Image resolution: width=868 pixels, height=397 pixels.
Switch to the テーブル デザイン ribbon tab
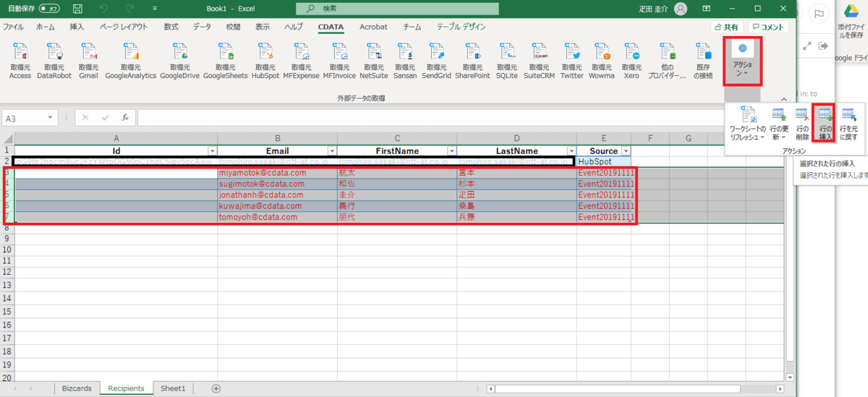pos(461,27)
